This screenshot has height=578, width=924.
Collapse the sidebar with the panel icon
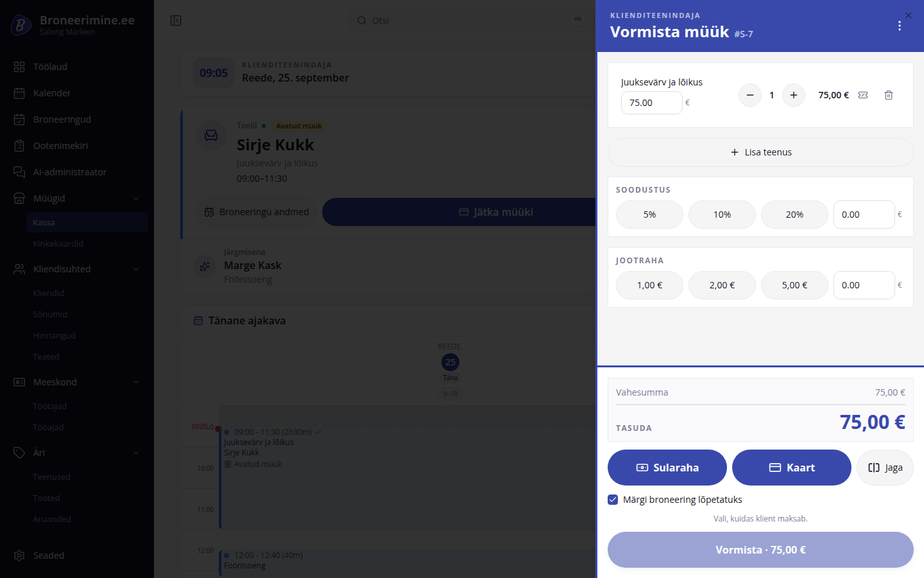coord(176,21)
